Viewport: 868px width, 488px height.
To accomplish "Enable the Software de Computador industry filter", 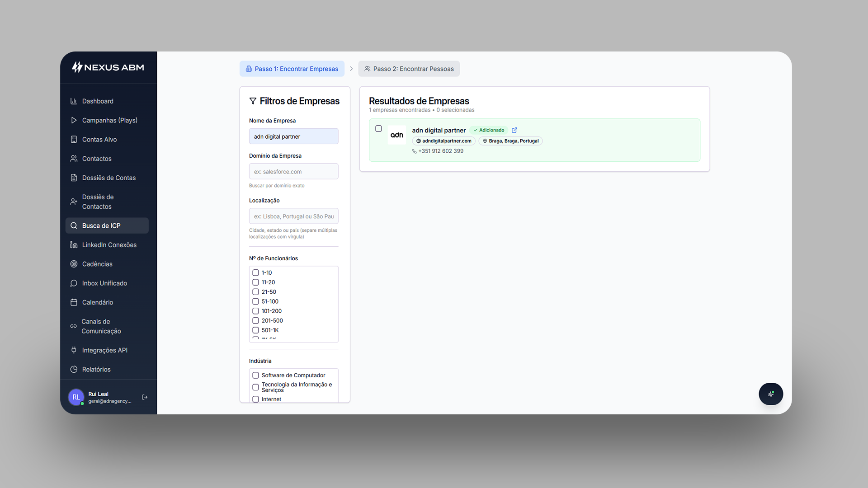I will pyautogui.click(x=255, y=375).
